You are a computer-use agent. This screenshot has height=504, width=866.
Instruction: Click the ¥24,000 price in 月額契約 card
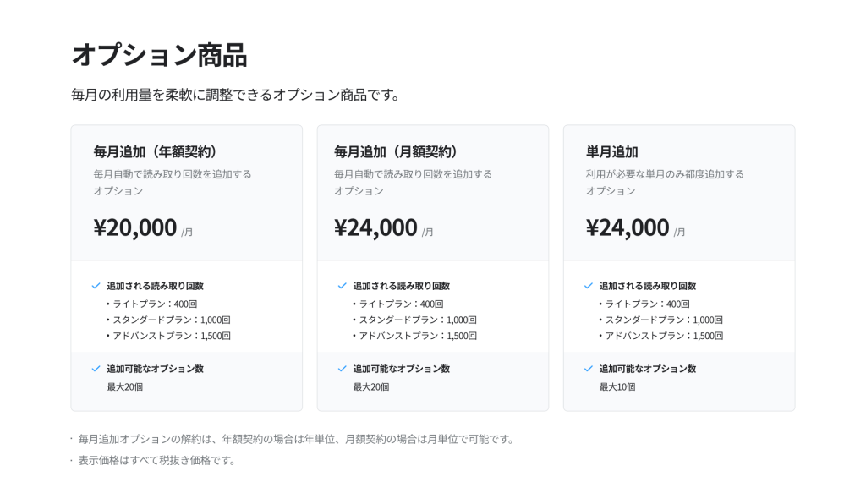coord(375,227)
